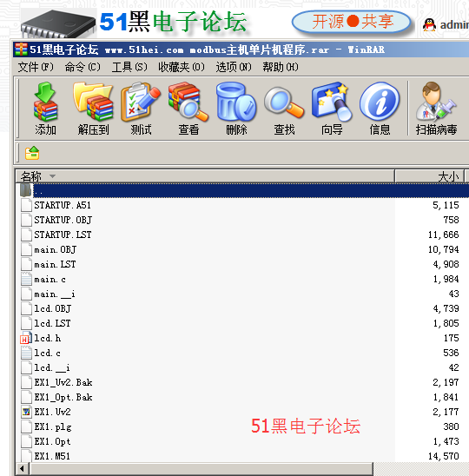Select file lcd.OBJ
This screenshot has width=469, height=476.
click(52, 308)
